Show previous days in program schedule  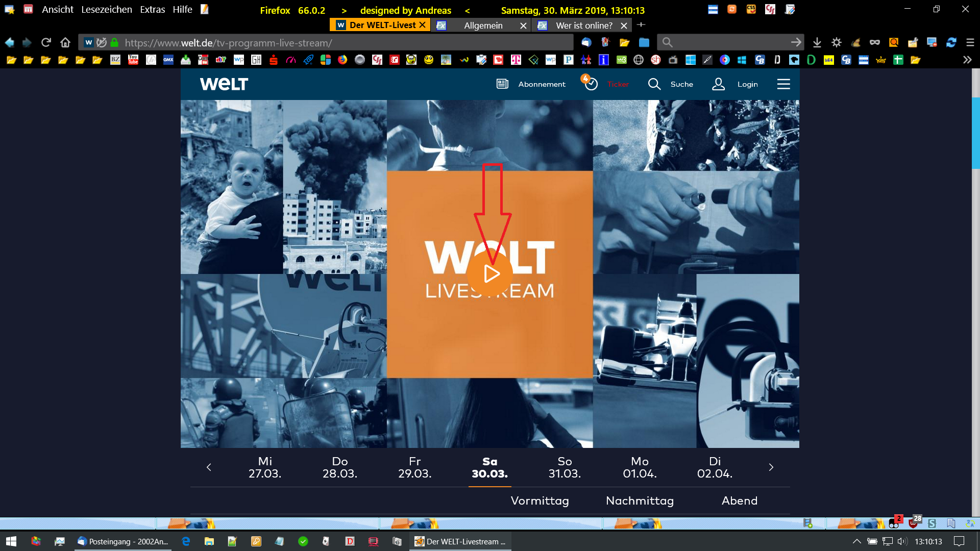click(209, 467)
